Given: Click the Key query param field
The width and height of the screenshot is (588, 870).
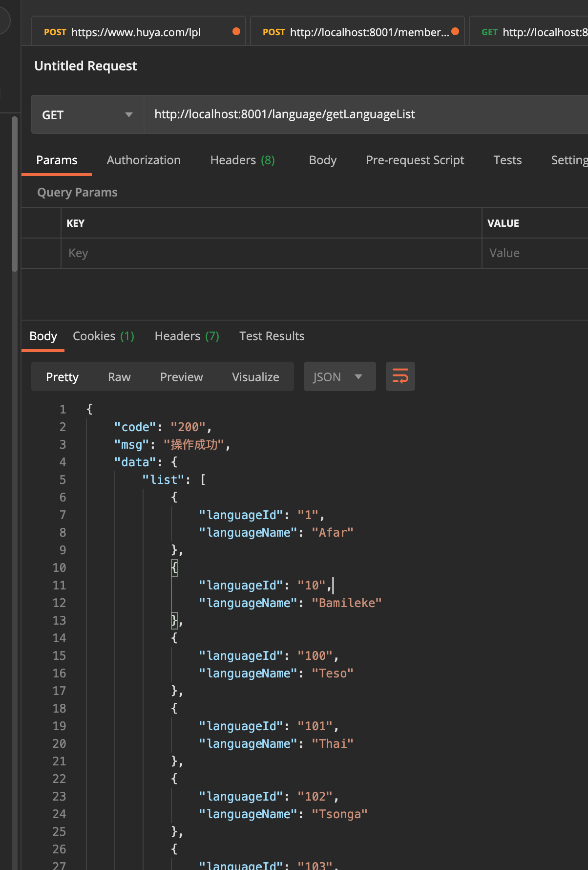Looking at the screenshot, I should (271, 253).
